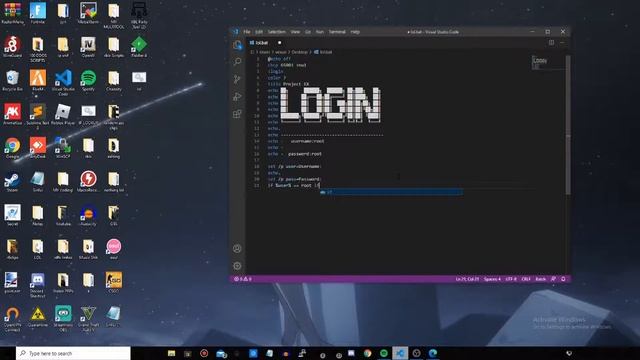Split the VS Code editor to the right
Screen dimensions: 640x360
tap(551, 42)
